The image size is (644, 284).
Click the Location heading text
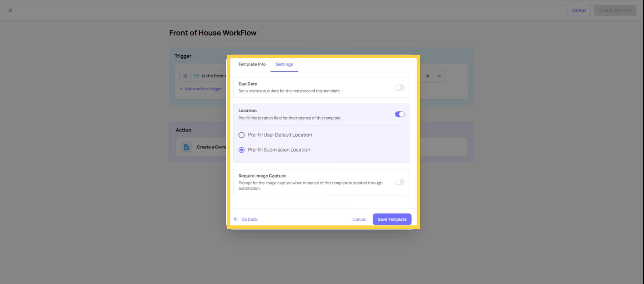tap(248, 111)
